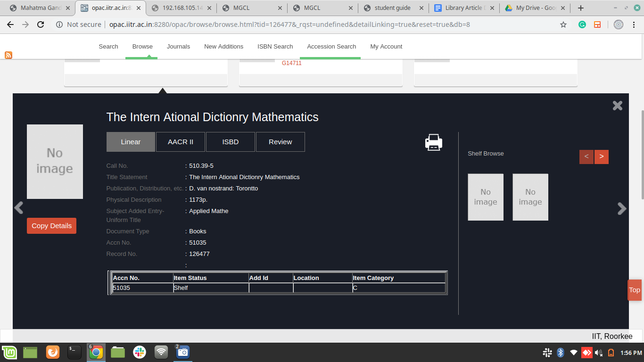Open the New Additions menu item

pos(223,46)
